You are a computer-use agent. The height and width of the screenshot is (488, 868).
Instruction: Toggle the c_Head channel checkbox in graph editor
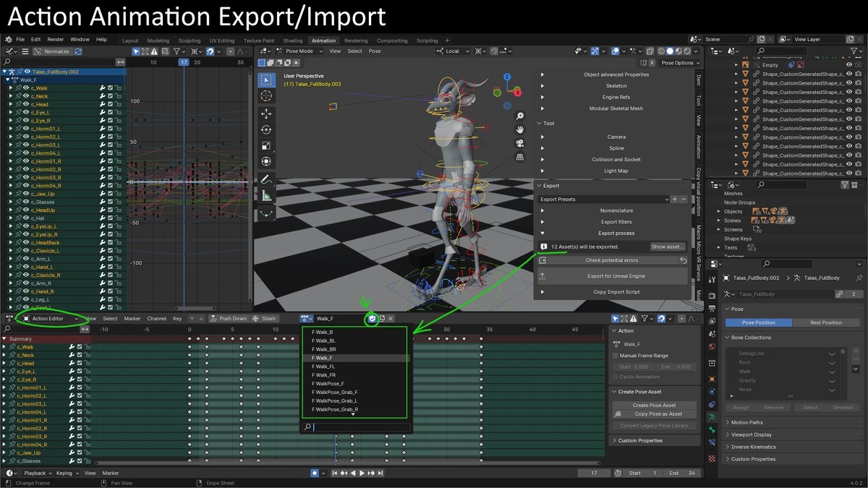111,104
